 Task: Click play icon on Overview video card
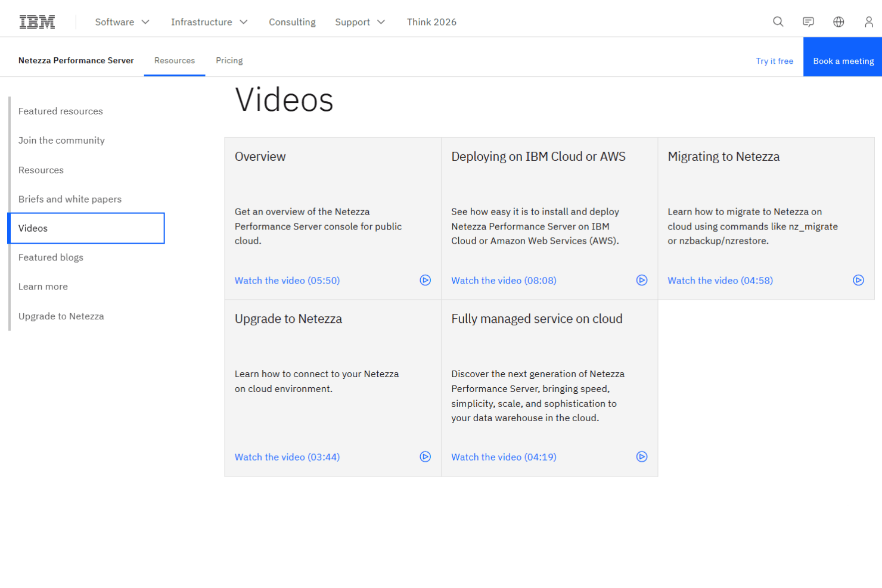point(425,280)
